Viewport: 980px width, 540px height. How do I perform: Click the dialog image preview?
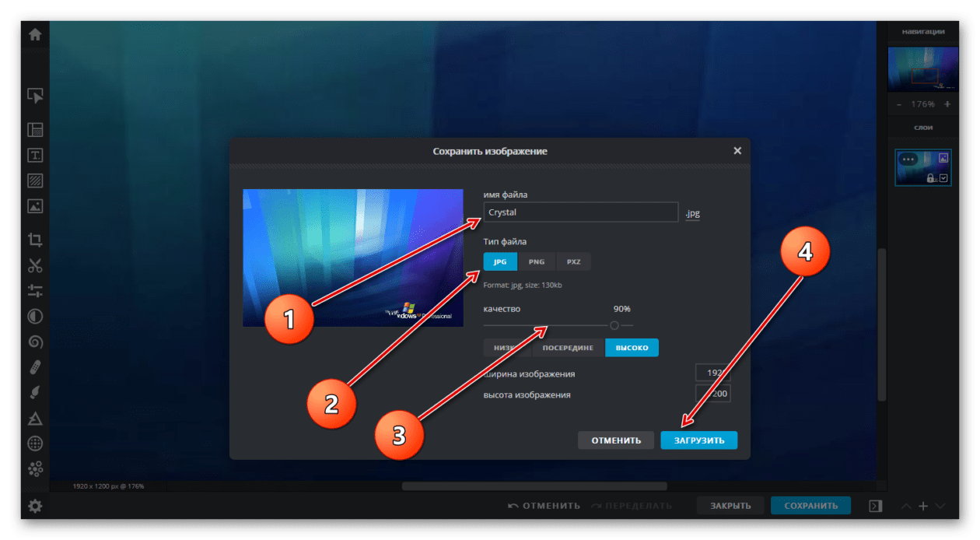353,258
